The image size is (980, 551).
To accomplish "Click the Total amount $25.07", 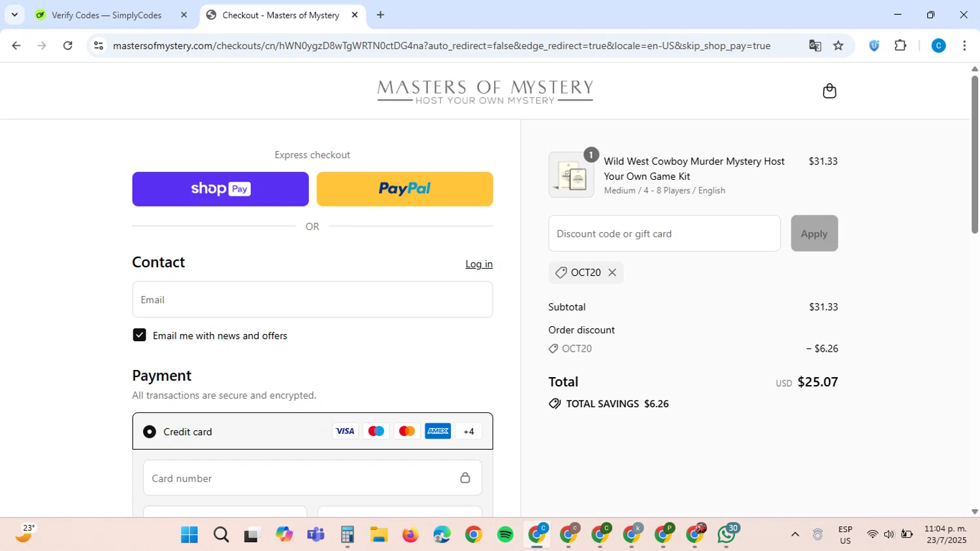I will [817, 382].
